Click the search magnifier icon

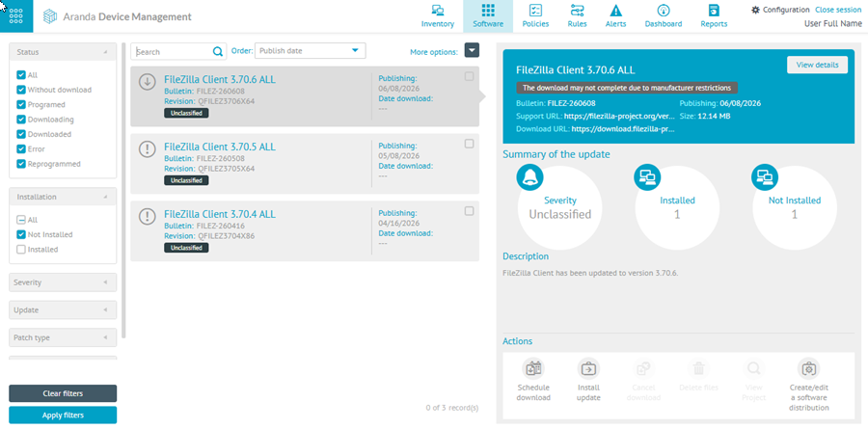tap(218, 51)
